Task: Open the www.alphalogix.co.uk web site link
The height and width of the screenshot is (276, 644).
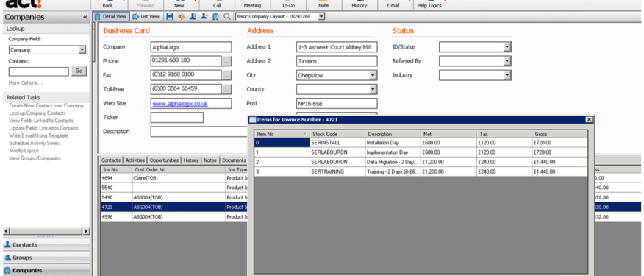Action: [180, 104]
